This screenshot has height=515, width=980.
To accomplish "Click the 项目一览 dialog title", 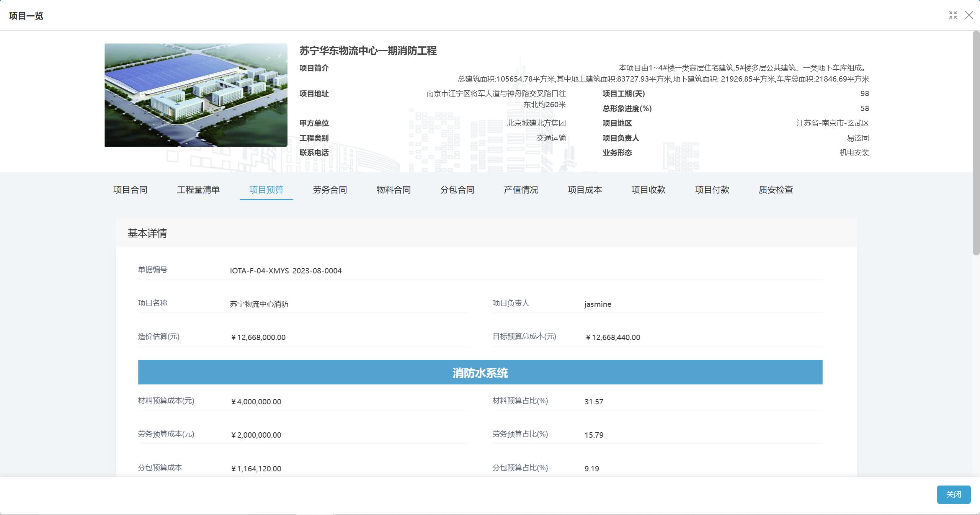I will click(26, 16).
